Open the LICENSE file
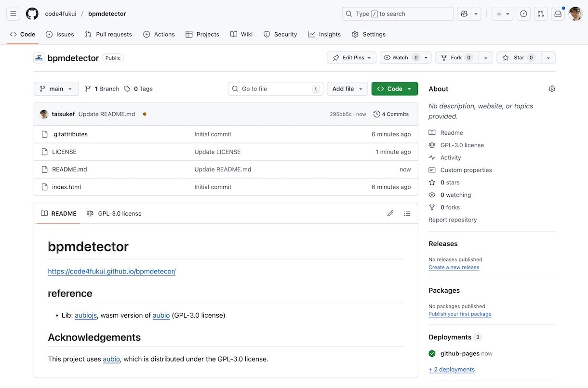 [64, 152]
